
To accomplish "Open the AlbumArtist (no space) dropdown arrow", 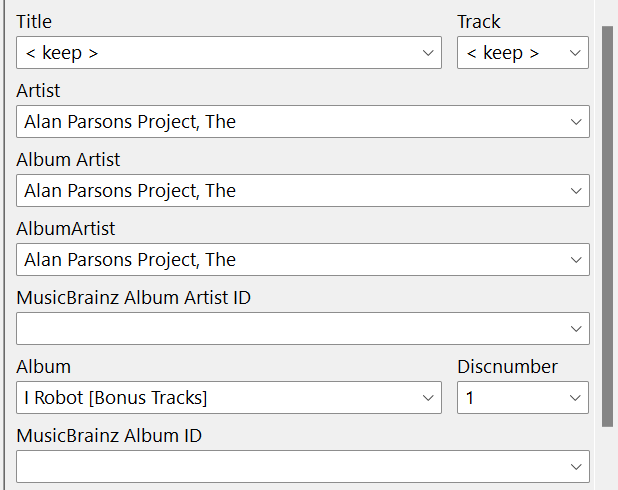I will 575,260.
